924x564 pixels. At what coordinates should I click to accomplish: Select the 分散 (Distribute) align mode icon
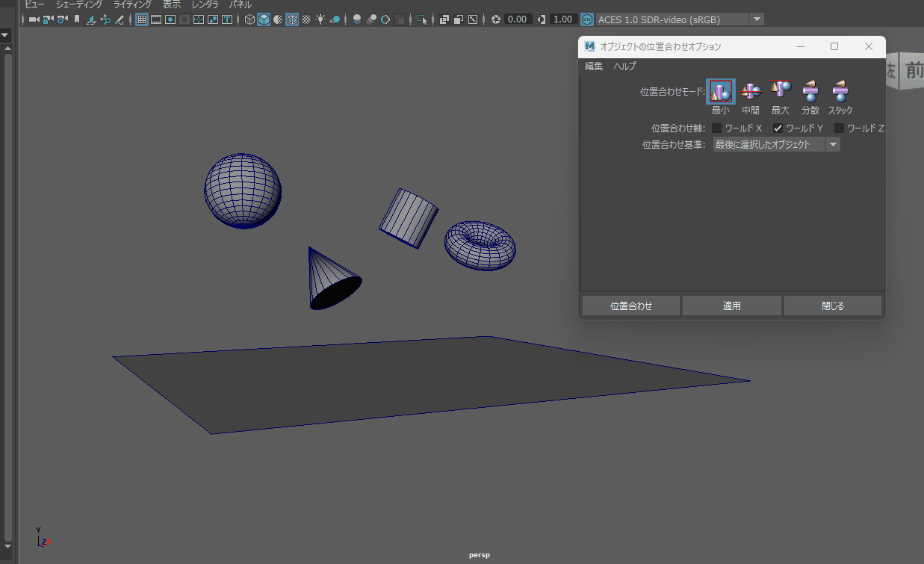coord(810,91)
